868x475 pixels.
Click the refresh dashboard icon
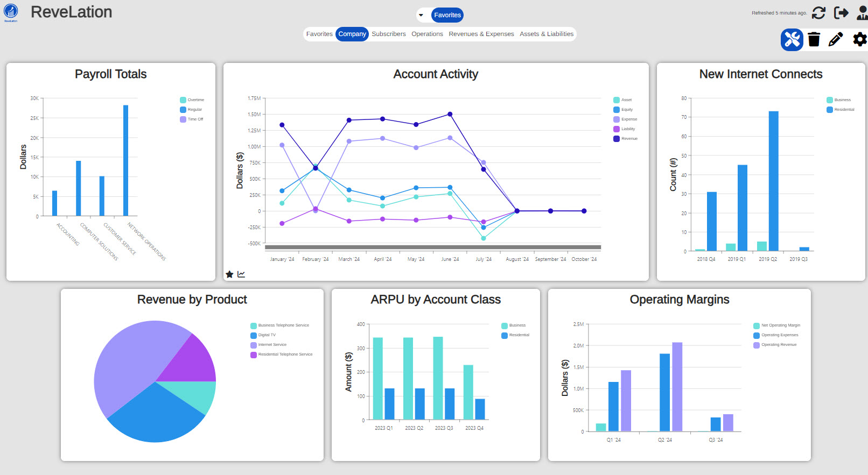818,13
